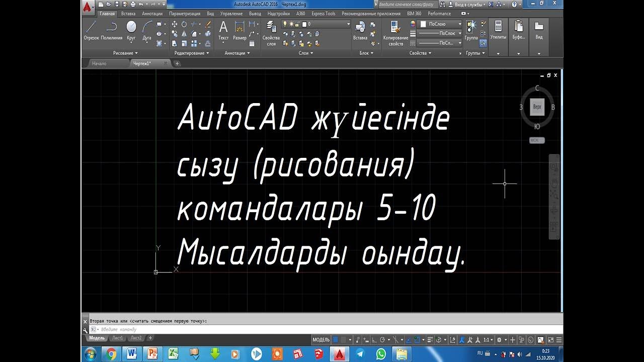
Task: Expand the Рисование panel
Action: (x=125, y=53)
